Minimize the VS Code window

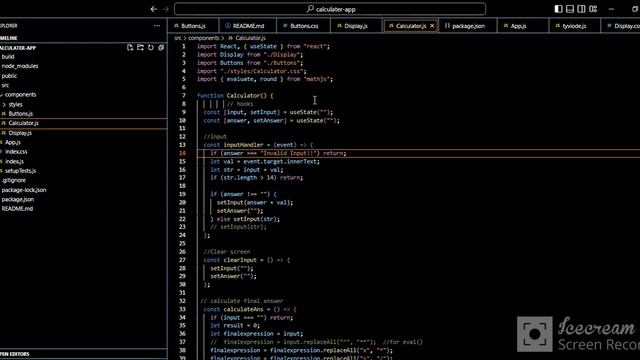click(x=611, y=9)
